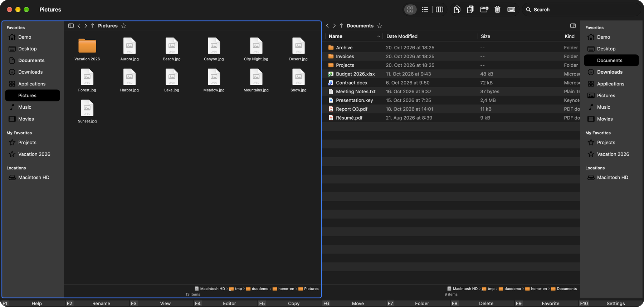Select the Archive folder row
Image resolution: width=644 pixels, height=307 pixels.
tap(451, 48)
